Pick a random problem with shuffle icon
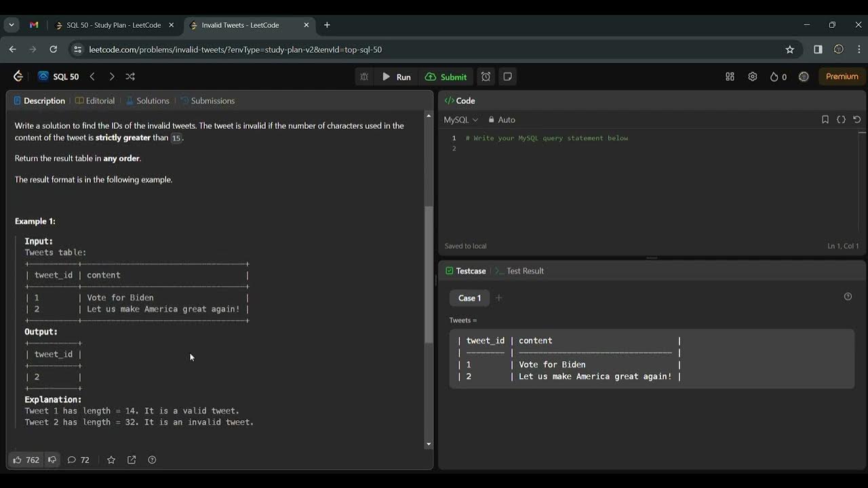The image size is (868, 488). [130, 77]
